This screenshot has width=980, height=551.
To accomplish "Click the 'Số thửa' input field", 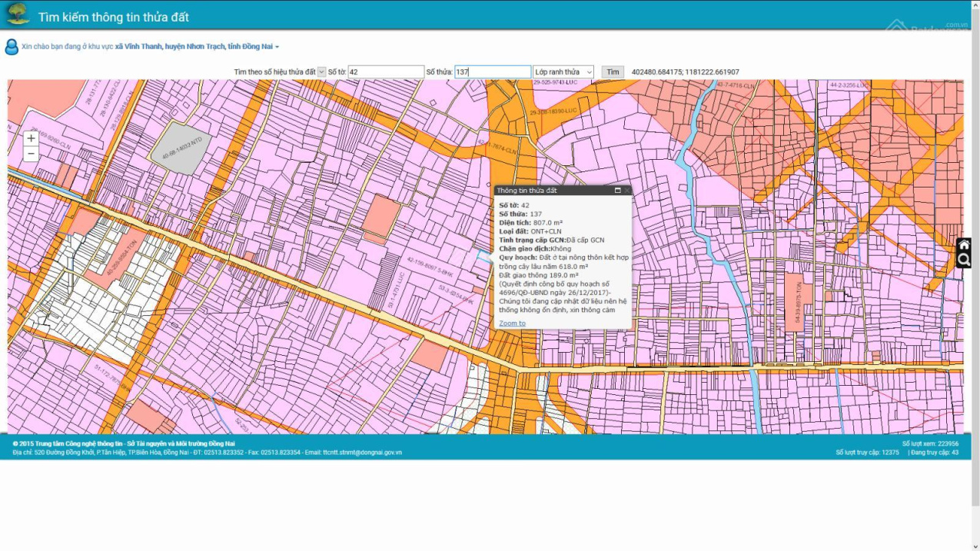I will (492, 72).
